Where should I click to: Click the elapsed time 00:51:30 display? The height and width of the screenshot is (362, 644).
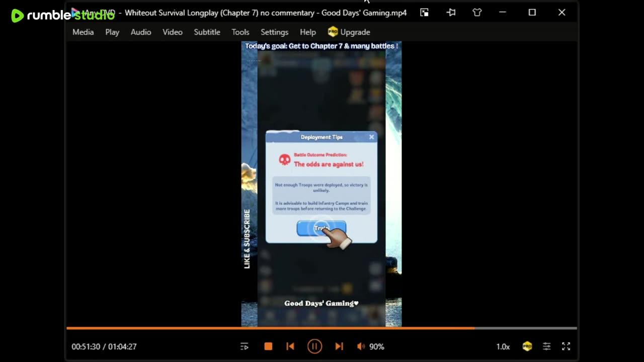pyautogui.click(x=86, y=346)
